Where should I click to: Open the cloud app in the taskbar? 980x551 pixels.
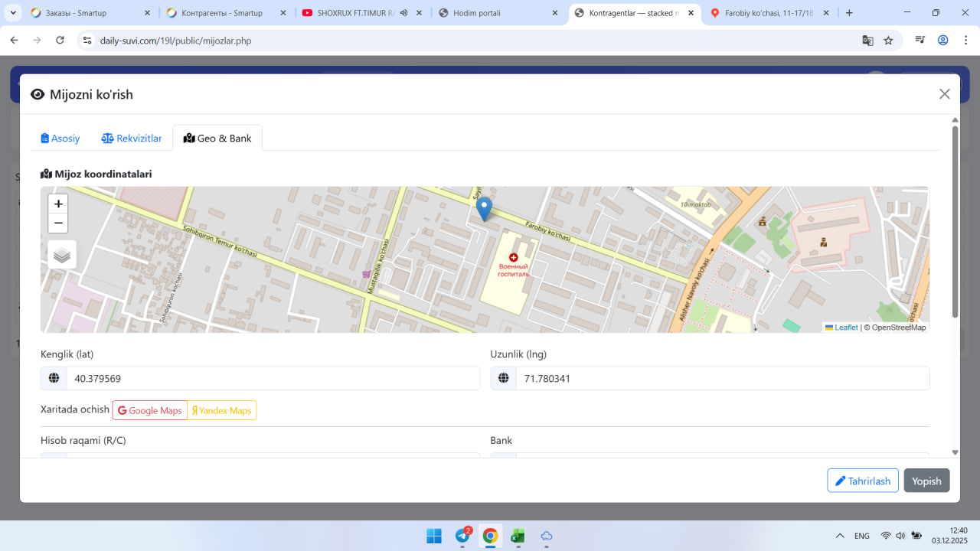[x=546, y=536]
